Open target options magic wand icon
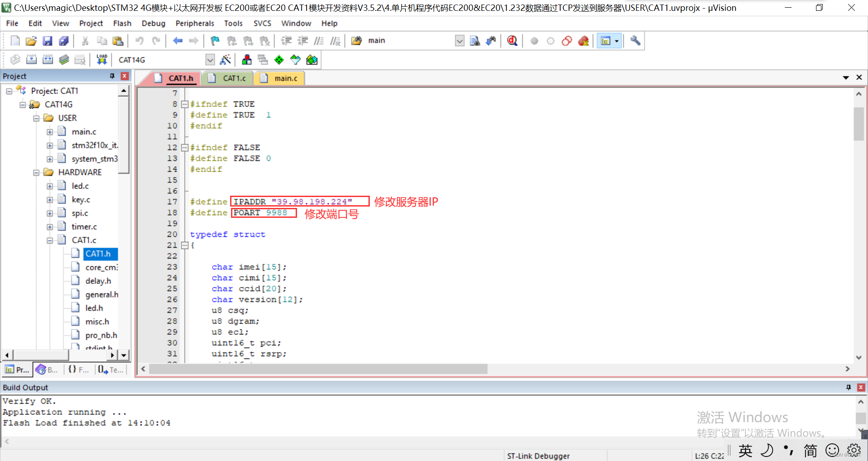This screenshot has width=868, height=461. tap(225, 60)
